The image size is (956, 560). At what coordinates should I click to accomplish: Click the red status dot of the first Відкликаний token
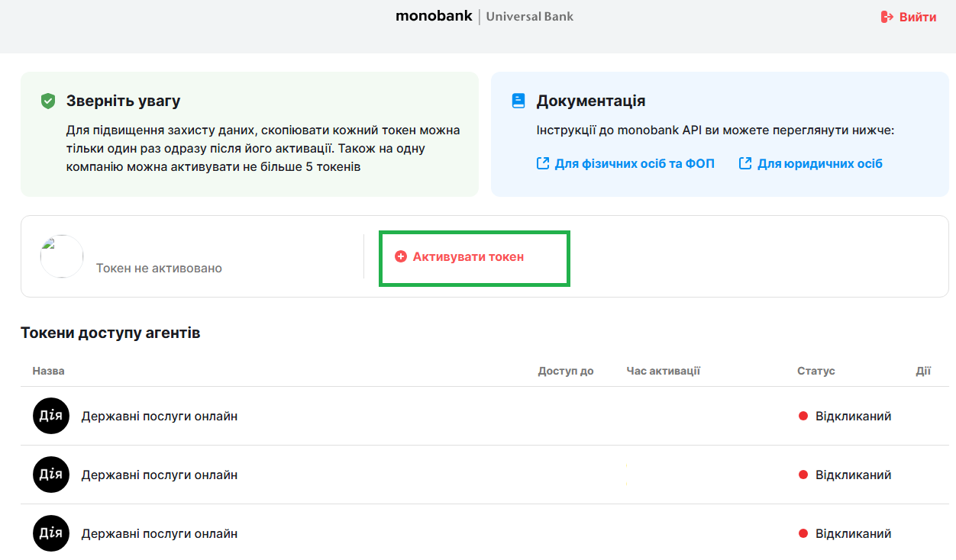pyautogui.click(x=803, y=416)
